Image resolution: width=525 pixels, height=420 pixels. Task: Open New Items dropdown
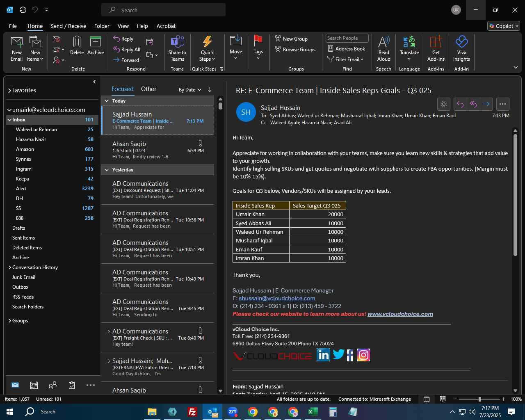[35, 59]
